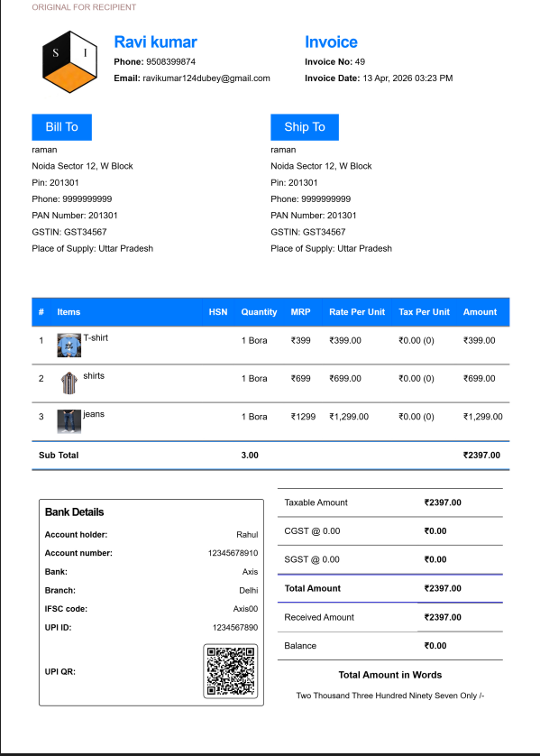Click the striped shirts product thumbnail
This screenshot has height=756, width=540.
point(69,383)
